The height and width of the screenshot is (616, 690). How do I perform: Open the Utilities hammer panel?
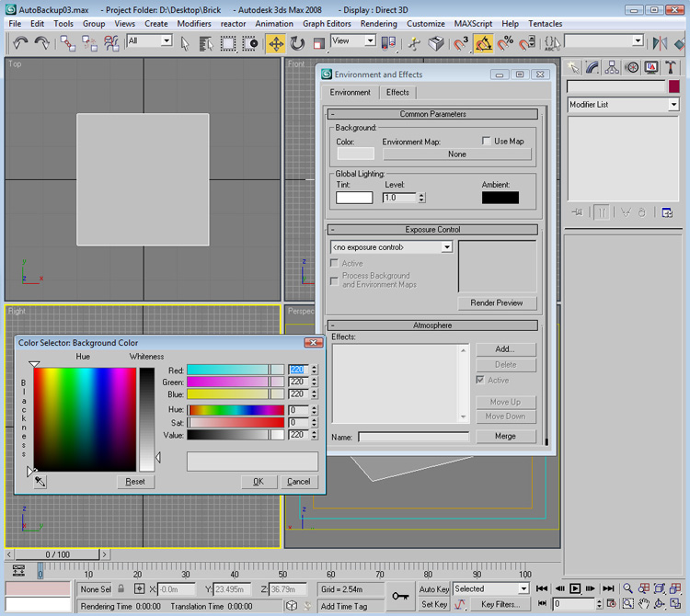pyautogui.click(x=671, y=67)
